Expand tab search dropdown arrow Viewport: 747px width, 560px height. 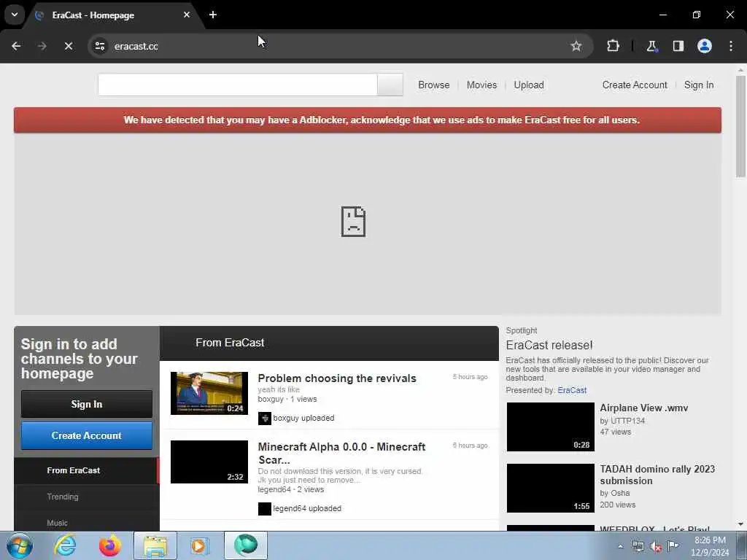pyautogui.click(x=15, y=15)
